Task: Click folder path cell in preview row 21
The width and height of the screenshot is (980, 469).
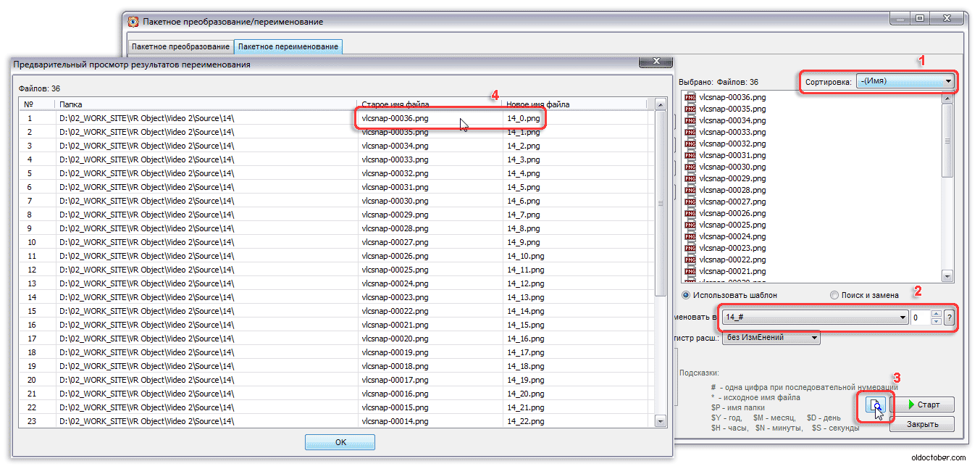Action: click(x=146, y=394)
